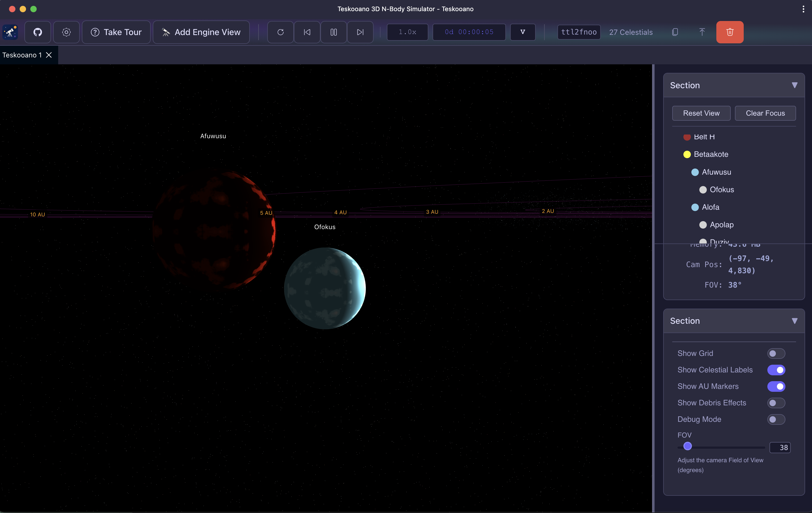The height and width of the screenshot is (513, 812).
Task: Select the Teskooano 1 tab
Action: point(22,55)
